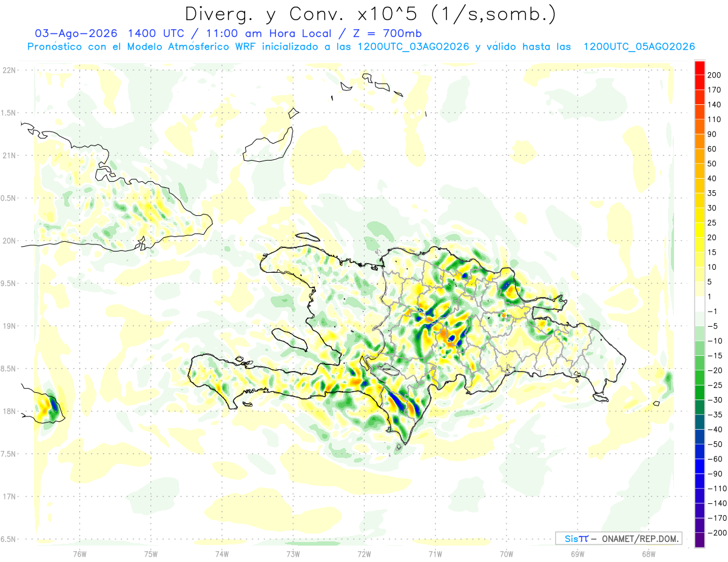
Task: Click the "70W" longitude label
Action: point(507,554)
